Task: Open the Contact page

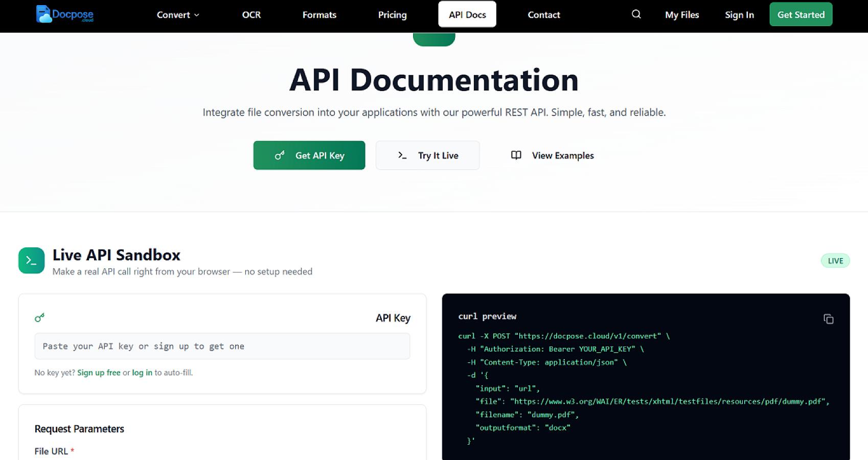Action: pyautogui.click(x=543, y=15)
